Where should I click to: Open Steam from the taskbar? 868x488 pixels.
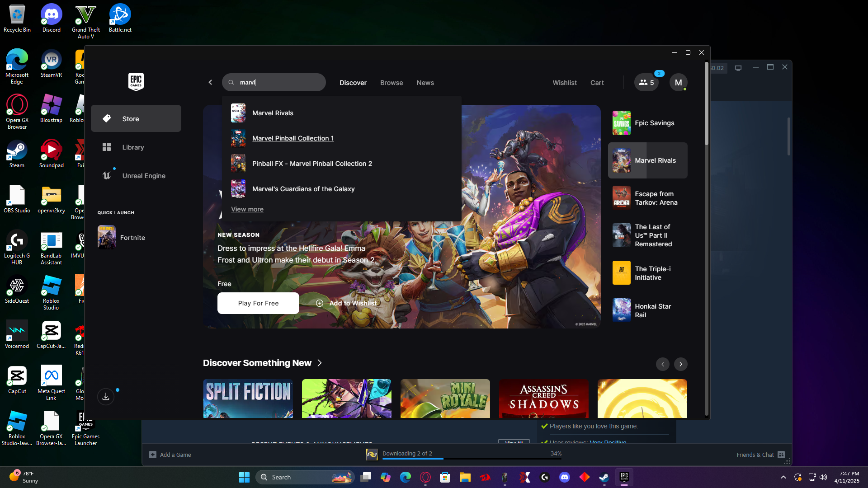(x=604, y=477)
